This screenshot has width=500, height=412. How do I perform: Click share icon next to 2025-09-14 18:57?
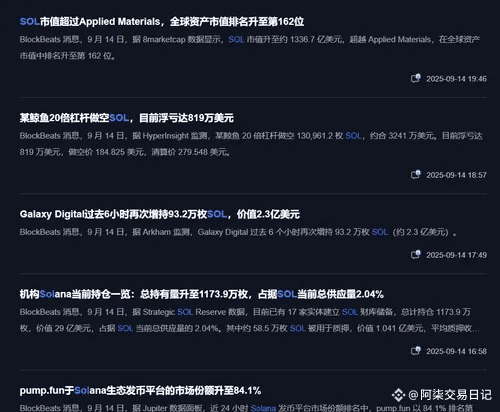[416, 175]
